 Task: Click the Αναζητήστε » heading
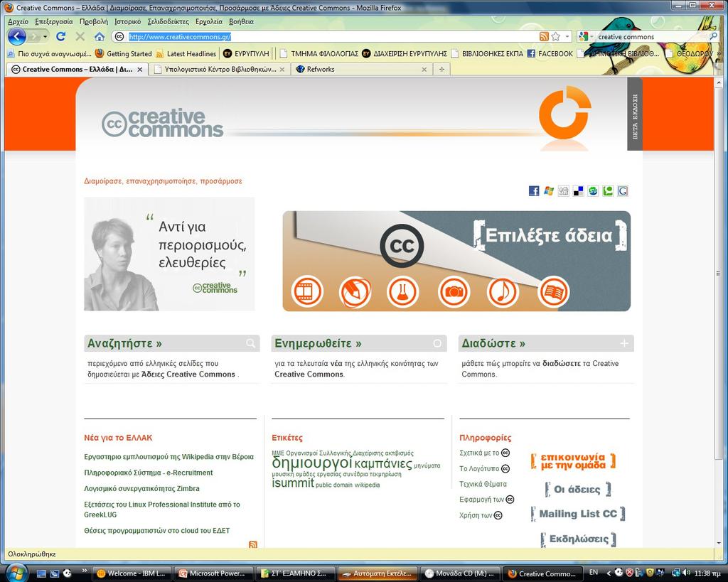pyautogui.click(x=125, y=343)
